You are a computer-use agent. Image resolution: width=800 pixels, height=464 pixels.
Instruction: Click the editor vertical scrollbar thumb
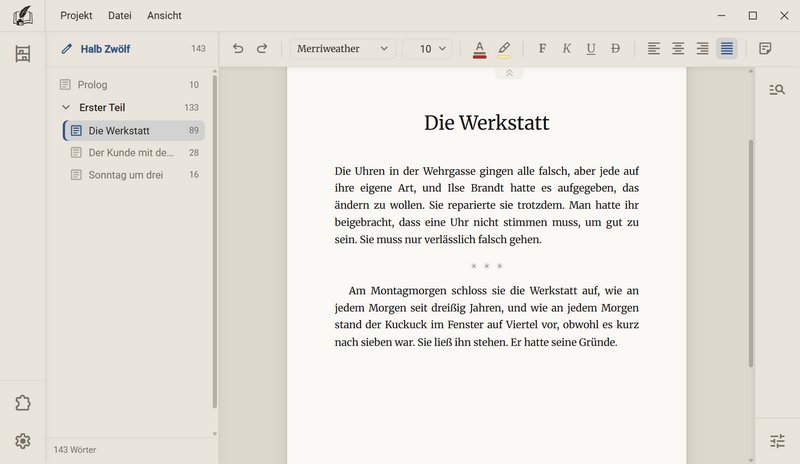(751, 254)
